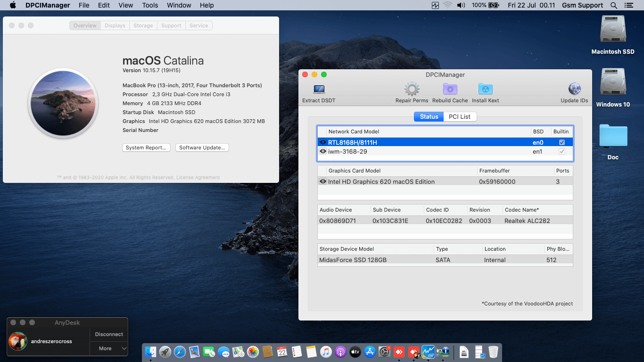The height and width of the screenshot is (362, 644).
Task: Switch to the PCI List tab
Action: coord(460,116)
